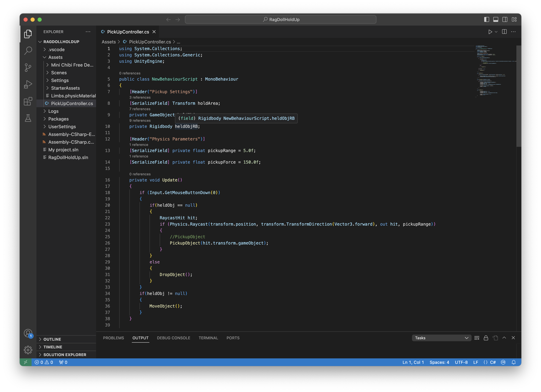The image size is (541, 392).
Task: Toggle the primary side bar layout button
Action: [x=486, y=19]
